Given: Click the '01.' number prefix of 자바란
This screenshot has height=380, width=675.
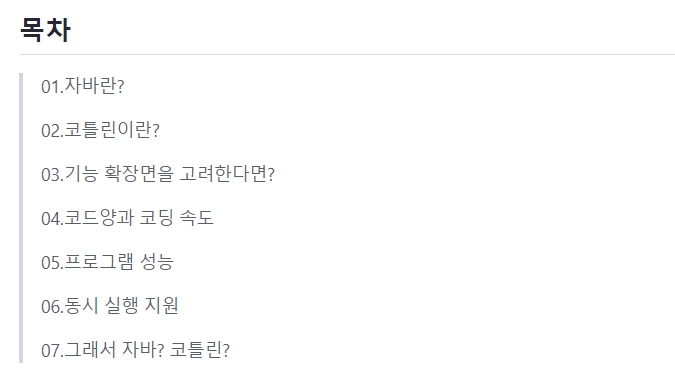Looking at the screenshot, I should pos(52,87).
